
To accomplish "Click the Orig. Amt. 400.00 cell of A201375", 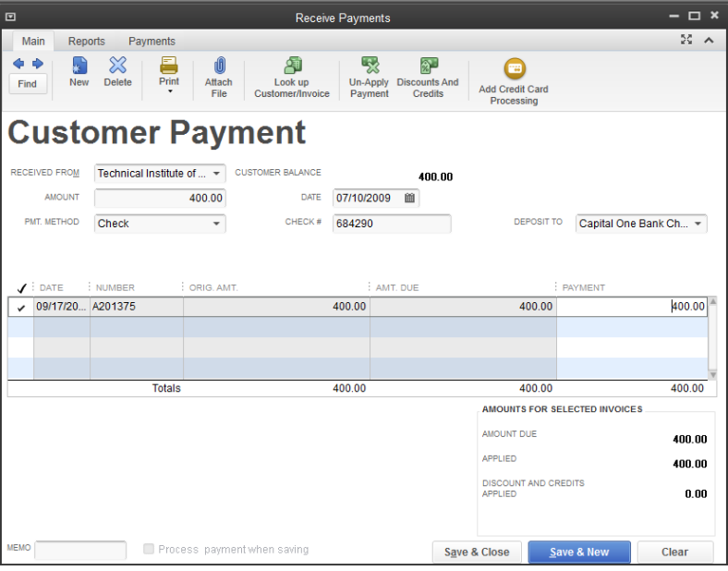I will [x=277, y=307].
